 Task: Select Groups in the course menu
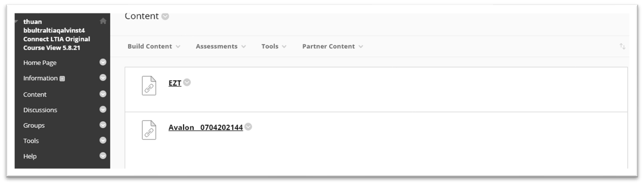click(34, 125)
